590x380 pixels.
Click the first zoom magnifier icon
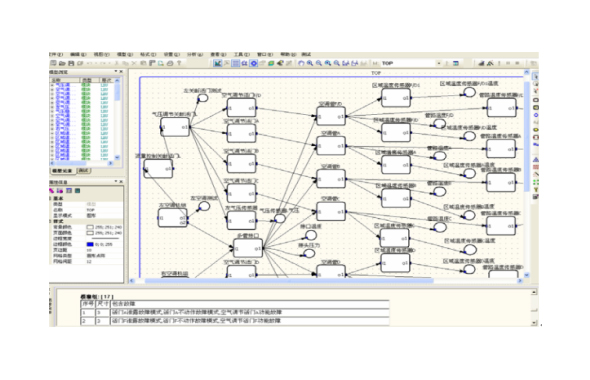[x=310, y=63]
